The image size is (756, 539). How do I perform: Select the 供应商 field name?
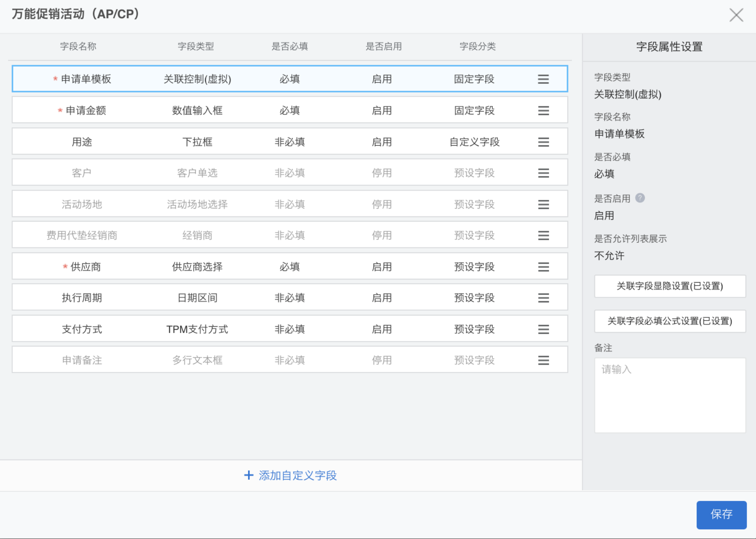86,267
